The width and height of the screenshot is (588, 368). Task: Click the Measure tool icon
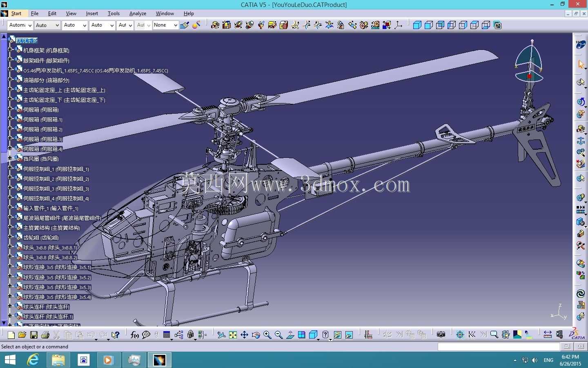coord(548,335)
